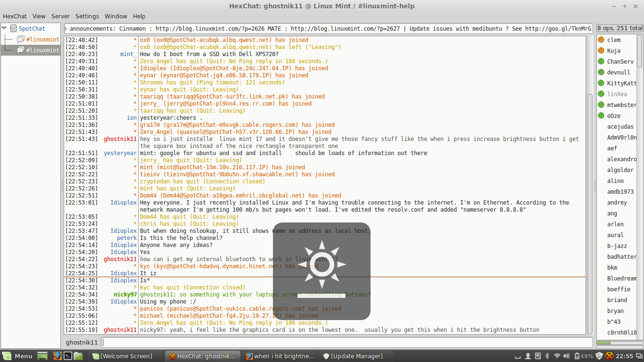
Task: Select user badhatter in user list
Action: point(622,257)
